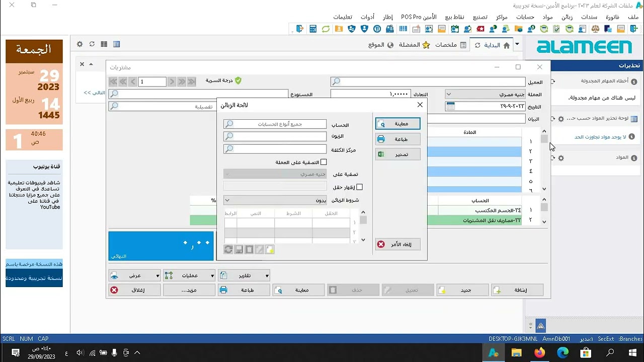Click معاينة button in لائحة الزبائن dialog
The width and height of the screenshot is (644, 362).
click(x=397, y=124)
